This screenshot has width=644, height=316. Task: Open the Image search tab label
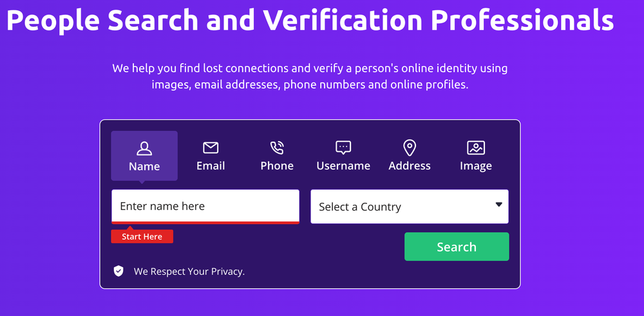(x=476, y=166)
